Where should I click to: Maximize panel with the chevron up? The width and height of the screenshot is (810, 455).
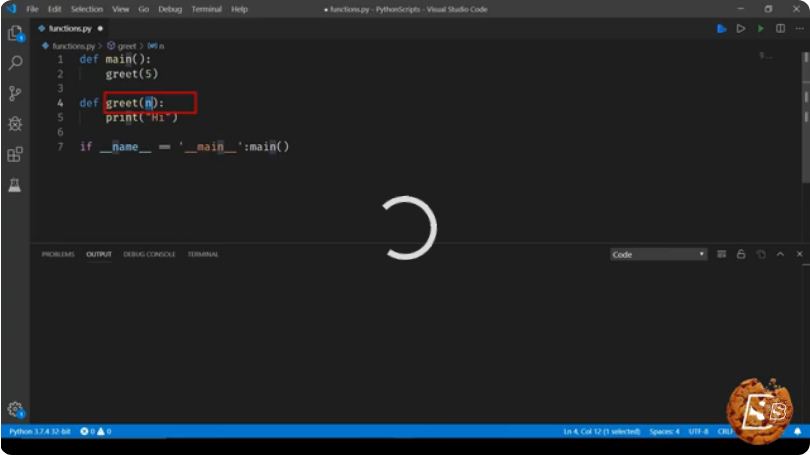pos(780,254)
